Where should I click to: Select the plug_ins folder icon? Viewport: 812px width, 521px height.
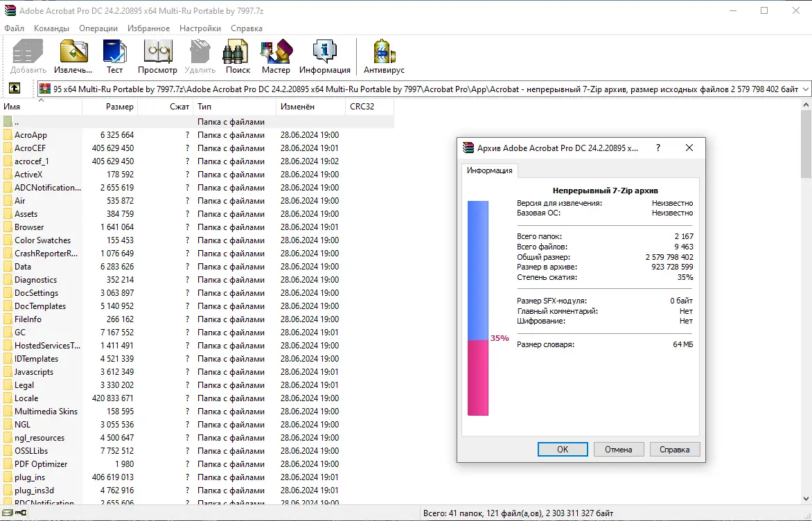[8, 477]
